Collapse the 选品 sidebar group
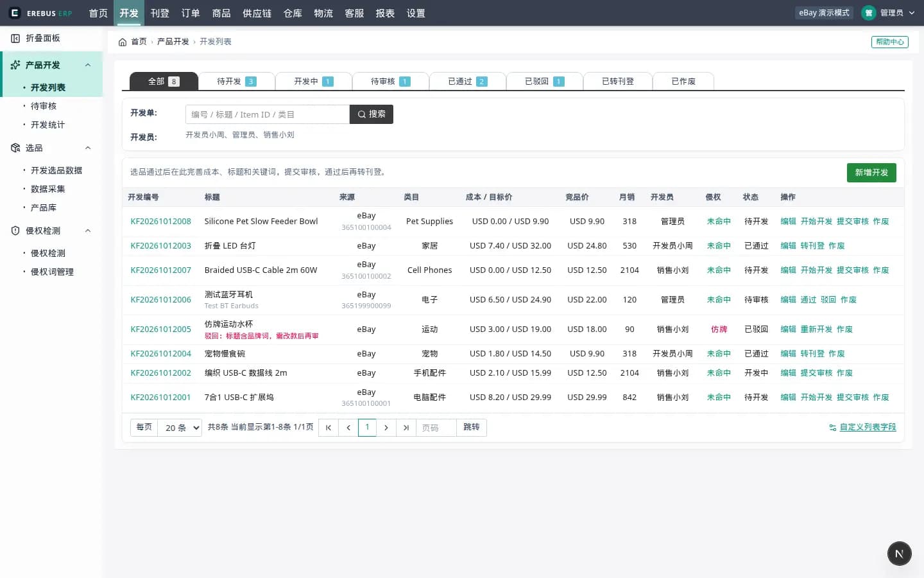924x578 pixels. tap(88, 148)
